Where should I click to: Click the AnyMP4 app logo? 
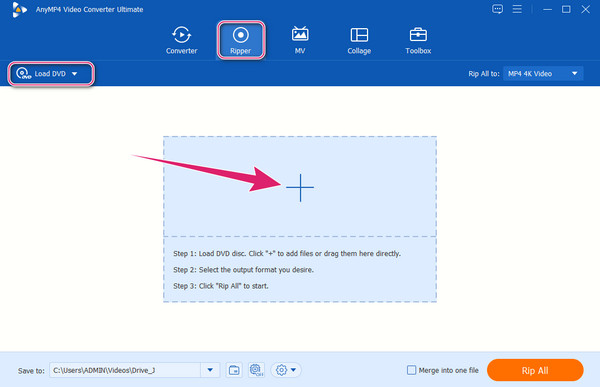click(x=19, y=10)
